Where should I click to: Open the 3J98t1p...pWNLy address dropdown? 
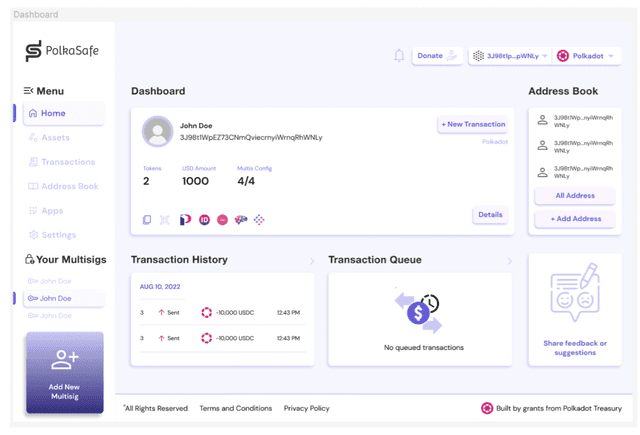coord(510,56)
